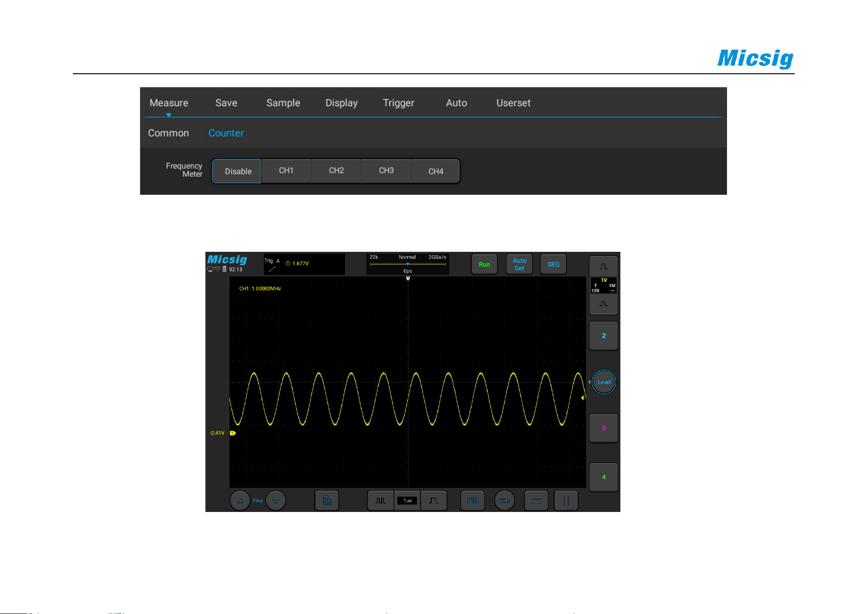The width and height of the screenshot is (868, 614).
Task: Click the fine adjust down triangle button
Action: click(x=276, y=501)
